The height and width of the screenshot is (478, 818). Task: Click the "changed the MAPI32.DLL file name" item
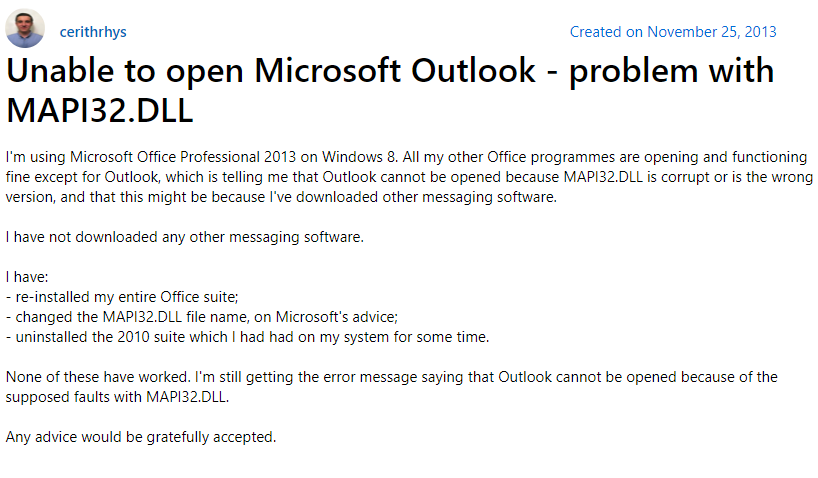coord(202,317)
